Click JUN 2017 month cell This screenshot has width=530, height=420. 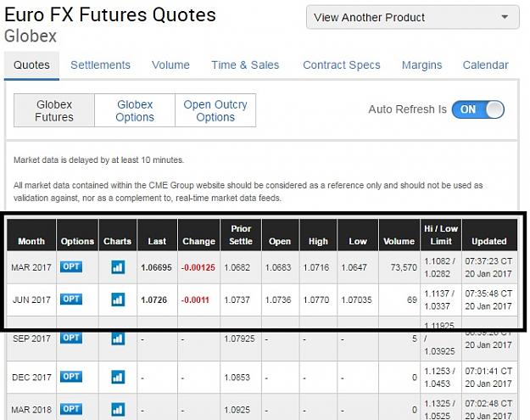pos(31,300)
